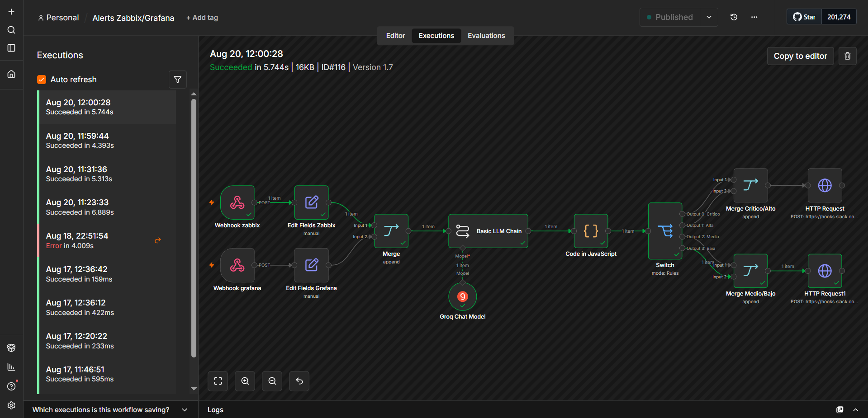This screenshot has height=418, width=868.
Task: Click the Alerts Zabbix/Grafana workflow name
Action: click(133, 18)
